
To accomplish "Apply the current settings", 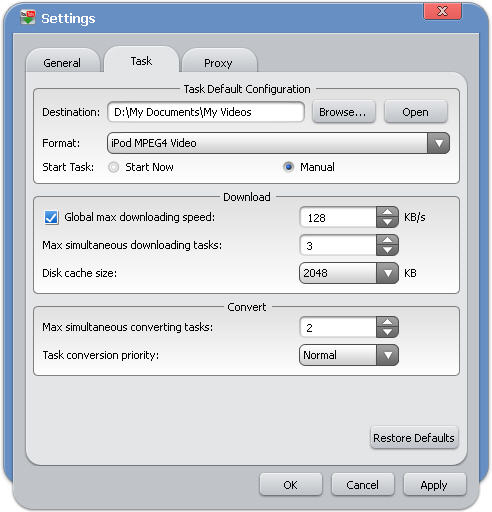I will tap(434, 485).
